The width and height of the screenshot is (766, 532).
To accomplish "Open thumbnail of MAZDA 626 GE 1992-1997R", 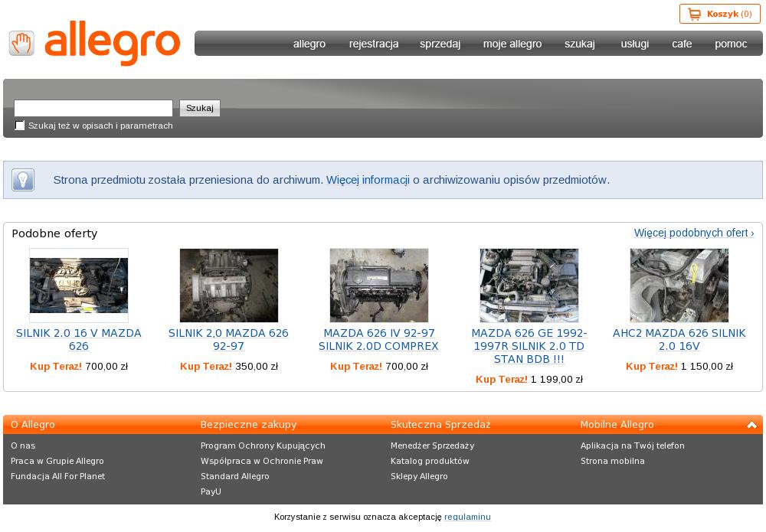I will pos(529,286).
